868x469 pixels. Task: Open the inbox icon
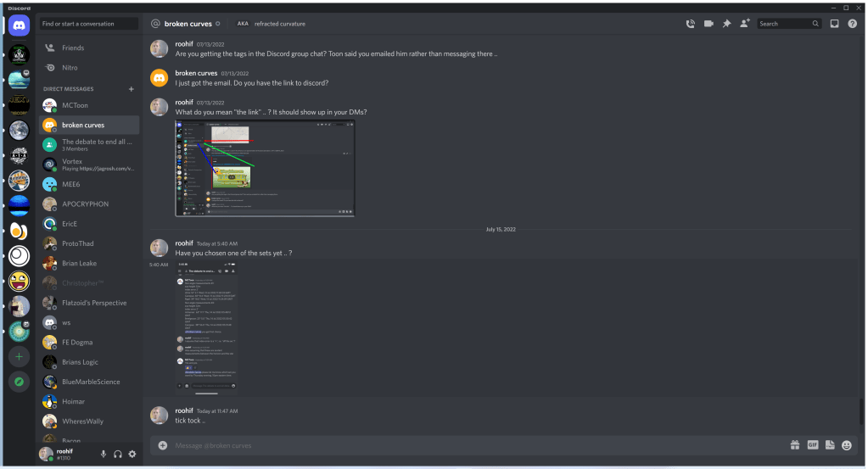coord(834,24)
